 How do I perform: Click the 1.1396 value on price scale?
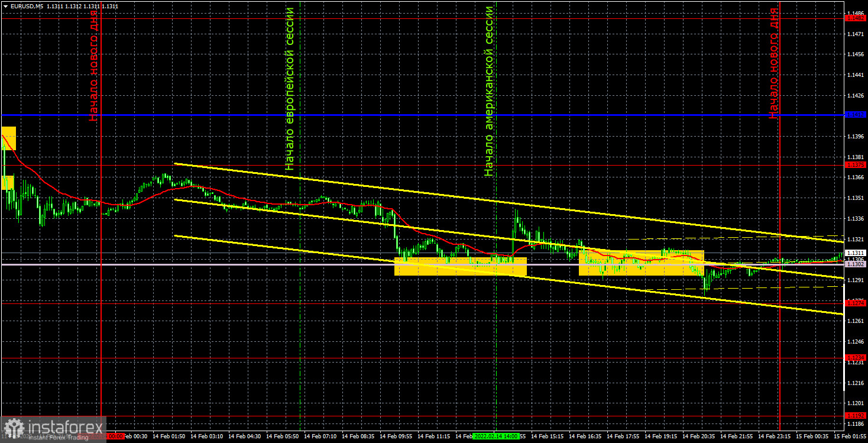click(x=856, y=137)
